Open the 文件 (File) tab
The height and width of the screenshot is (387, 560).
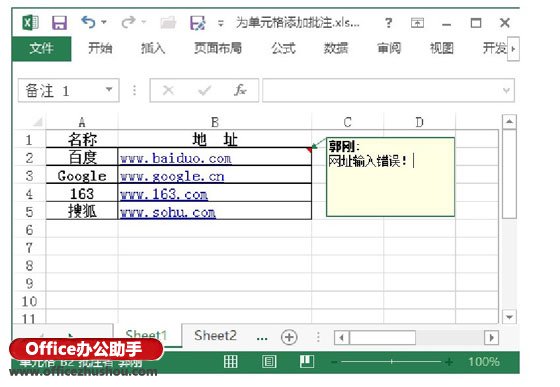click(x=41, y=48)
